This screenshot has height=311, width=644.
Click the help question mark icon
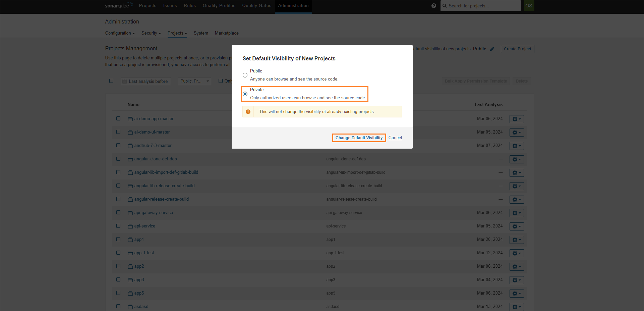(433, 5)
